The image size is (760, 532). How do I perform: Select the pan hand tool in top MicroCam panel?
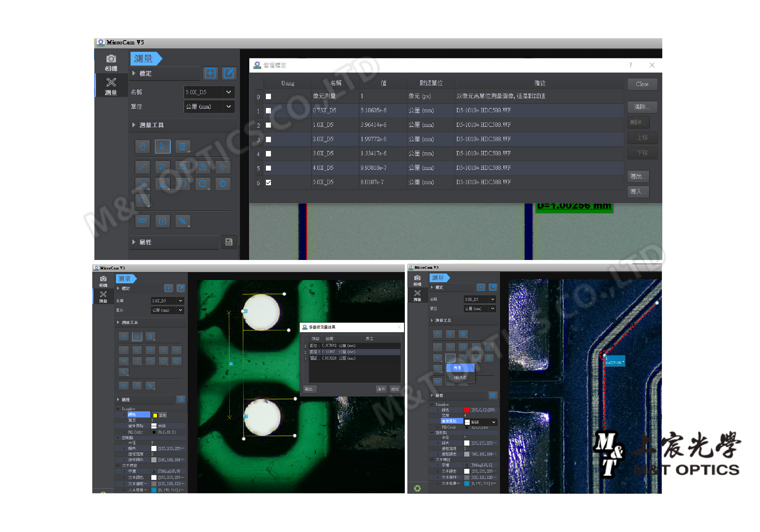tap(143, 147)
